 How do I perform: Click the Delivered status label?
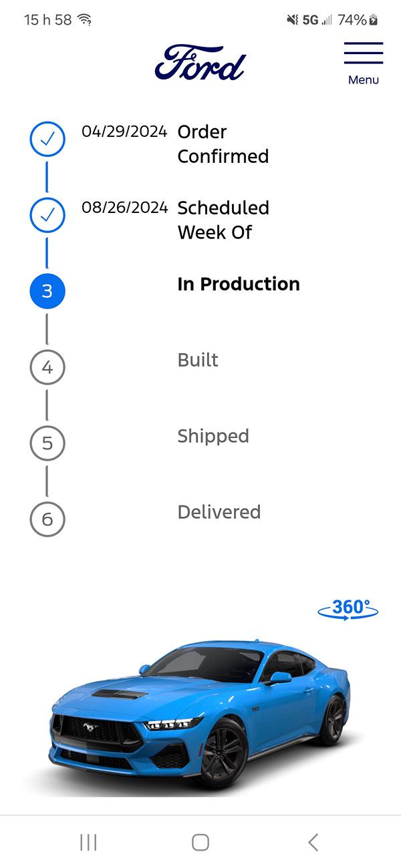coord(219,512)
